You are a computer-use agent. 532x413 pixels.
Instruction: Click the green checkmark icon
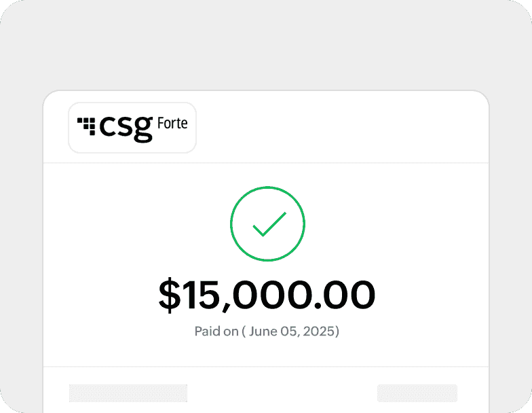click(x=268, y=223)
